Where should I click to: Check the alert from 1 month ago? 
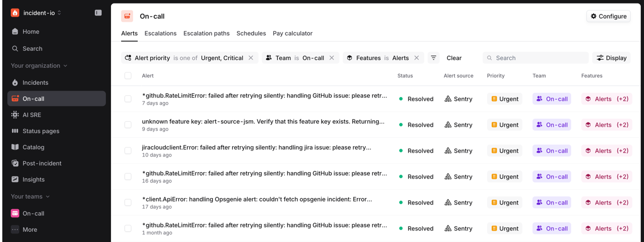[128, 228]
